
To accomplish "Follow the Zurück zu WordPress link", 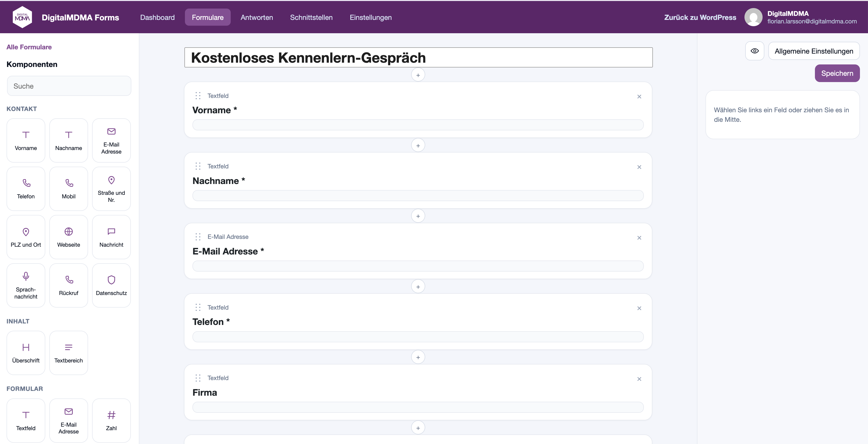I will (x=700, y=17).
